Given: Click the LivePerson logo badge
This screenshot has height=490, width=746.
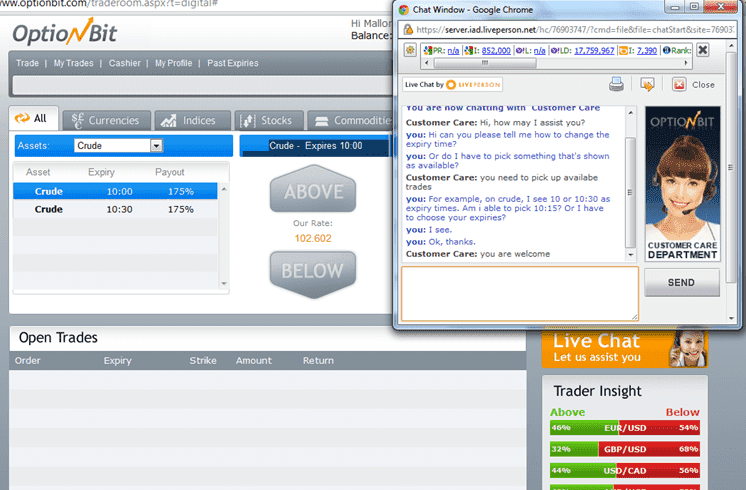Looking at the screenshot, I should click(x=452, y=85).
